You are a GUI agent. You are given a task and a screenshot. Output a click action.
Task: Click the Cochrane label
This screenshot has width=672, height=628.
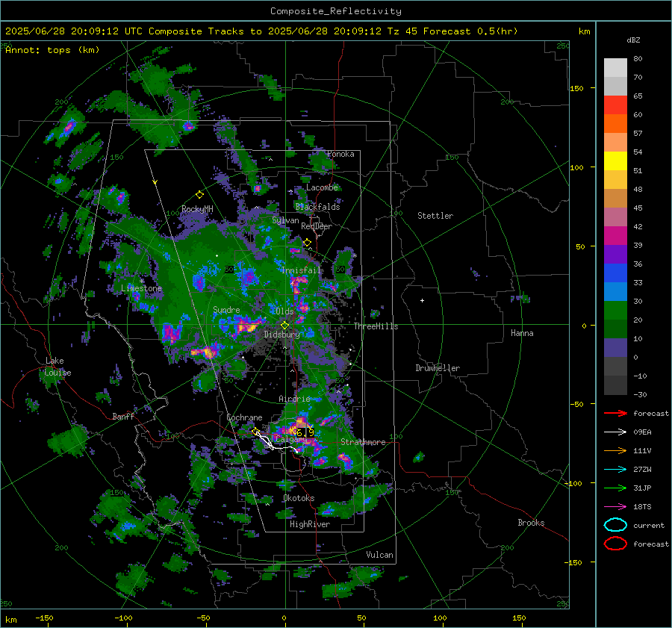click(x=244, y=417)
